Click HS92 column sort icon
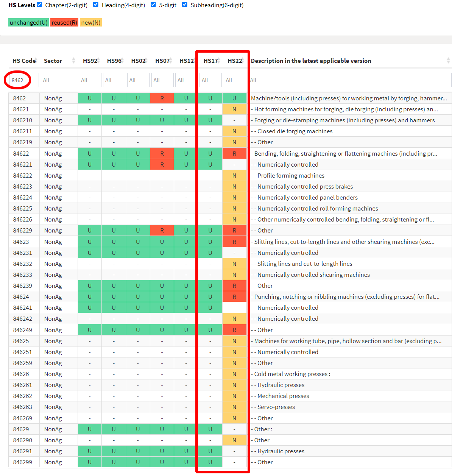The image size is (452, 476). pyautogui.click(x=98, y=61)
